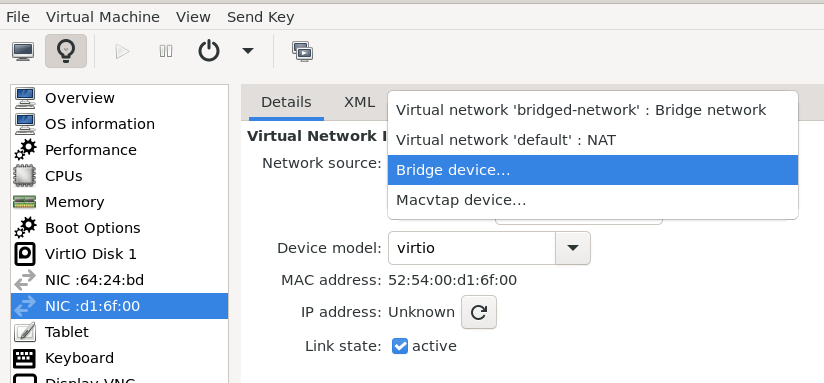The width and height of the screenshot is (824, 383).
Task: Open the Device model dropdown arrow
Action: point(573,248)
